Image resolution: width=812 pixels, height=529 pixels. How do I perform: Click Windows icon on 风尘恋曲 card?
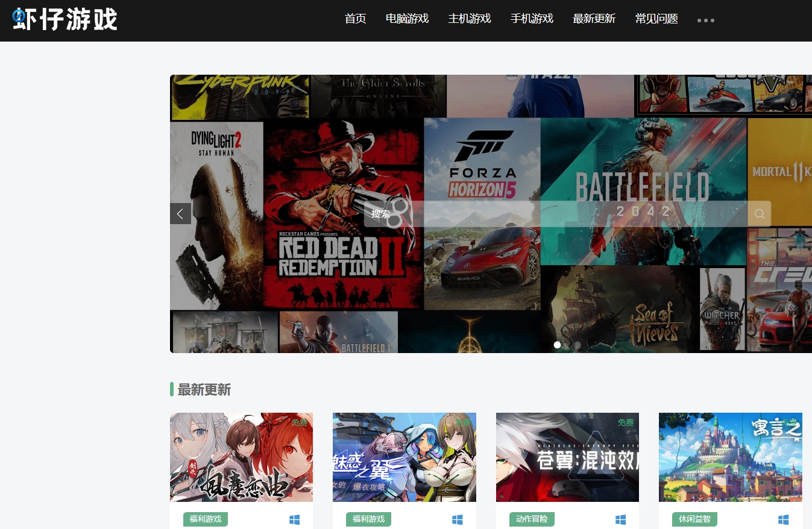click(294, 519)
